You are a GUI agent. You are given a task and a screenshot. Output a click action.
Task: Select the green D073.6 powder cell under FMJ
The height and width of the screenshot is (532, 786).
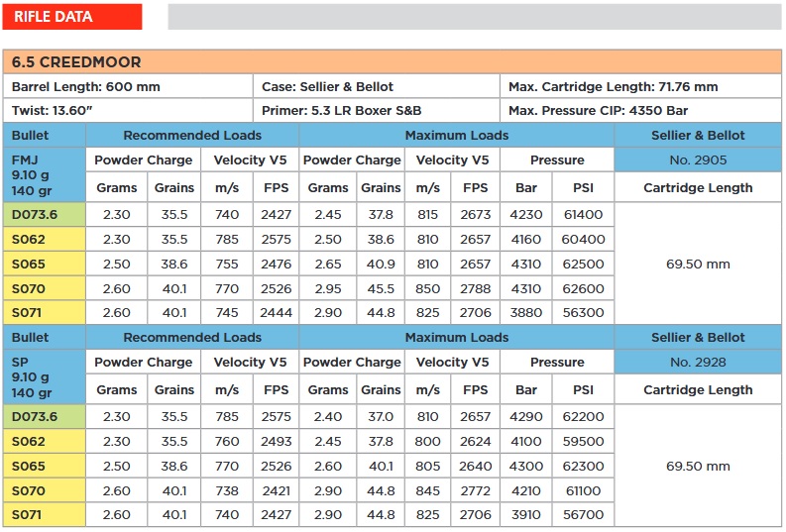[45, 214]
